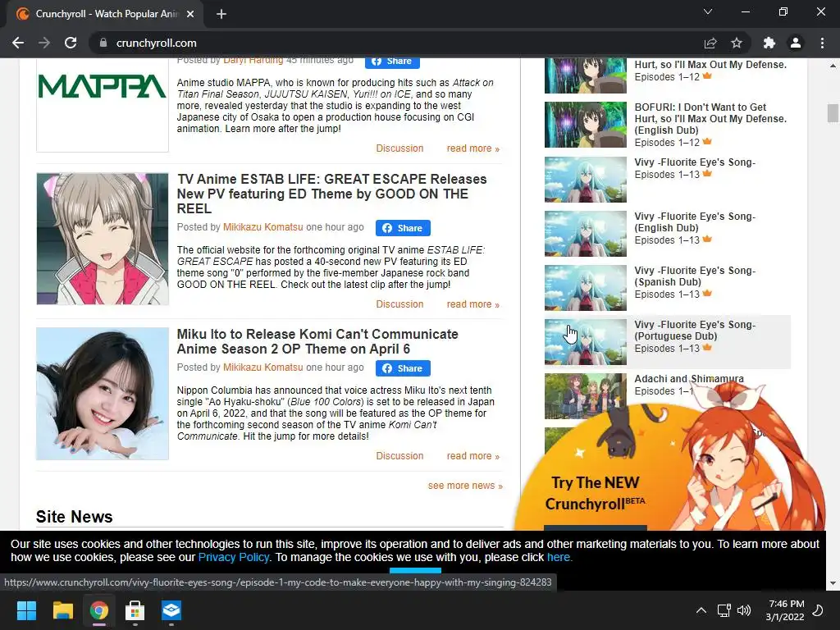Open Adachi and Shimamura thumbnail
The height and width of the screenshot is (630, 840).
click(586, 396)
